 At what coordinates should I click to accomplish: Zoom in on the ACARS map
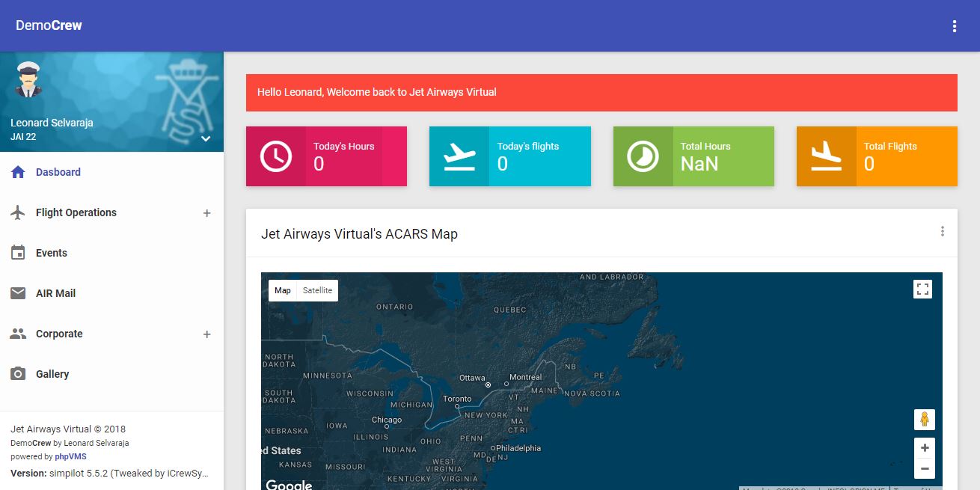click(925, 448)
